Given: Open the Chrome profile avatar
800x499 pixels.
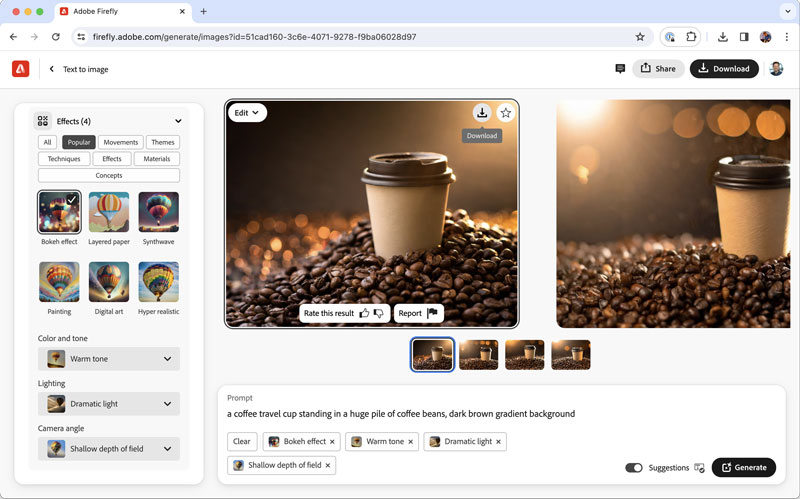Looking at the screenshot, I should [x=765, y=37].
